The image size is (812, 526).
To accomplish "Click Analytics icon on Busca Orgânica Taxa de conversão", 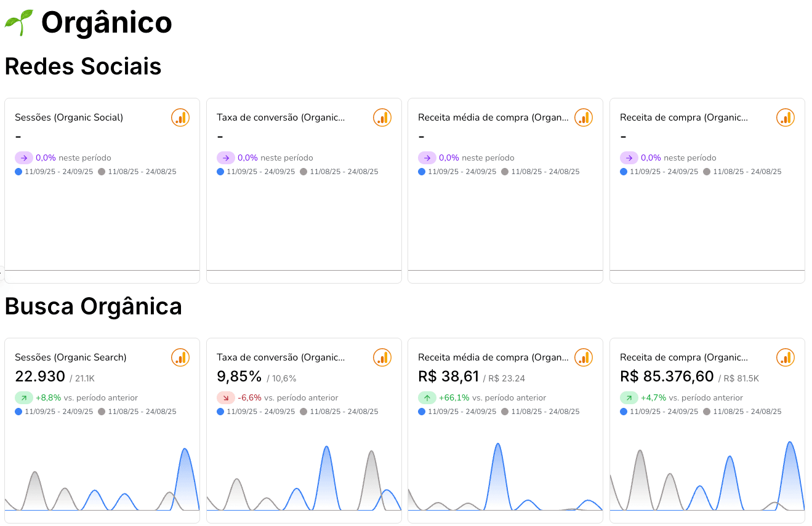I will point(382,357).
